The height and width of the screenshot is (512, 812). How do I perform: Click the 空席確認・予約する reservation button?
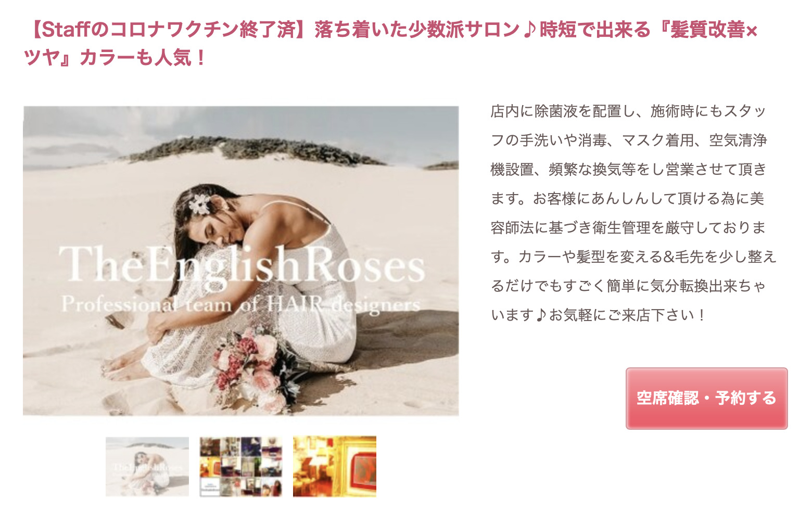(x=706, y=398)
